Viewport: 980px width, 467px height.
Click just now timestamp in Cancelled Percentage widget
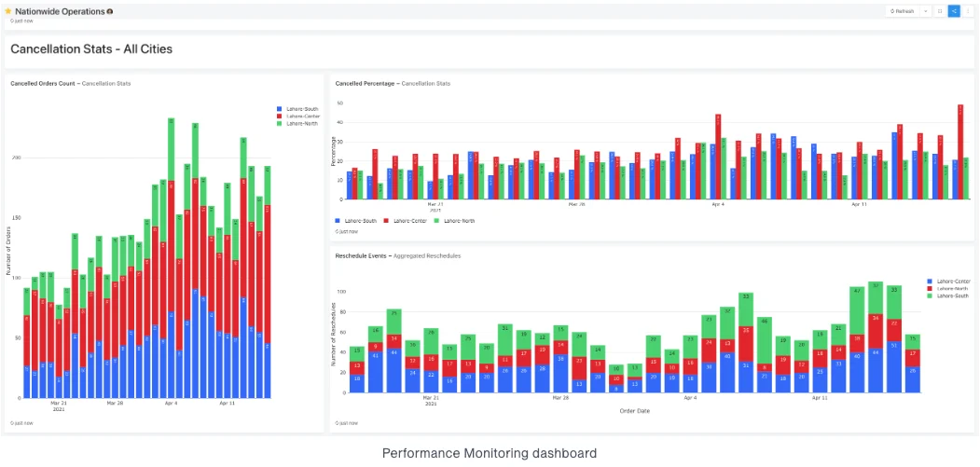(x=346, y=231)
